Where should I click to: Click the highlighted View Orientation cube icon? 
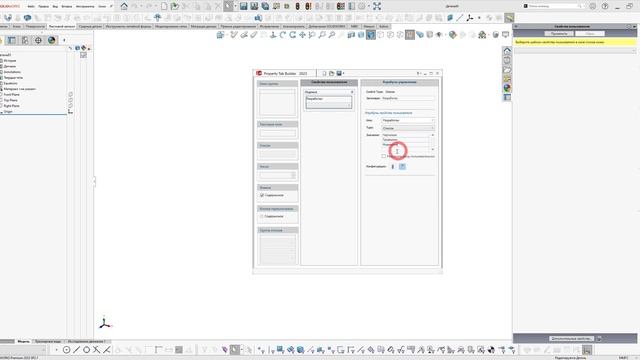tap(371, 35)
